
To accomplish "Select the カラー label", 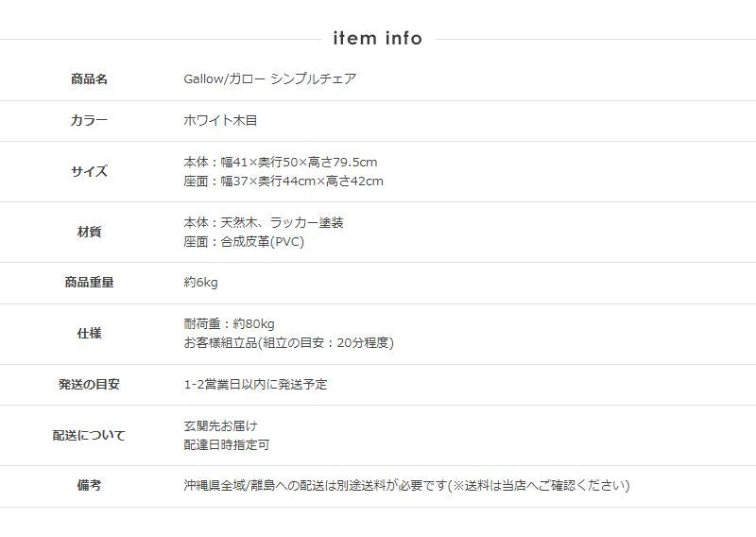I will click(89, 120).
